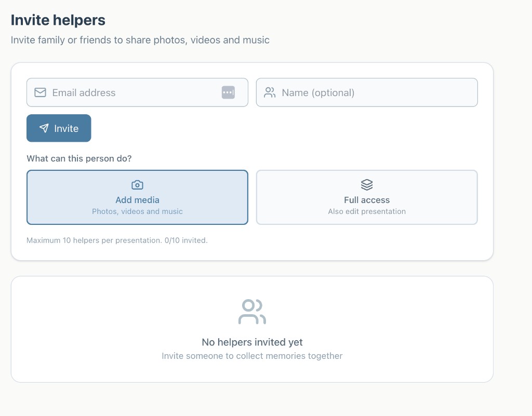Click the "Invite family or friends" description text
This screenshot has width=532, height=416.
point(140,40)
